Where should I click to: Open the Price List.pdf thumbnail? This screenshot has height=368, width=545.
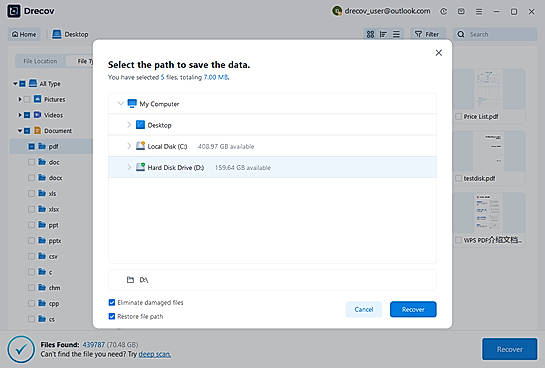tap(489, 90)
